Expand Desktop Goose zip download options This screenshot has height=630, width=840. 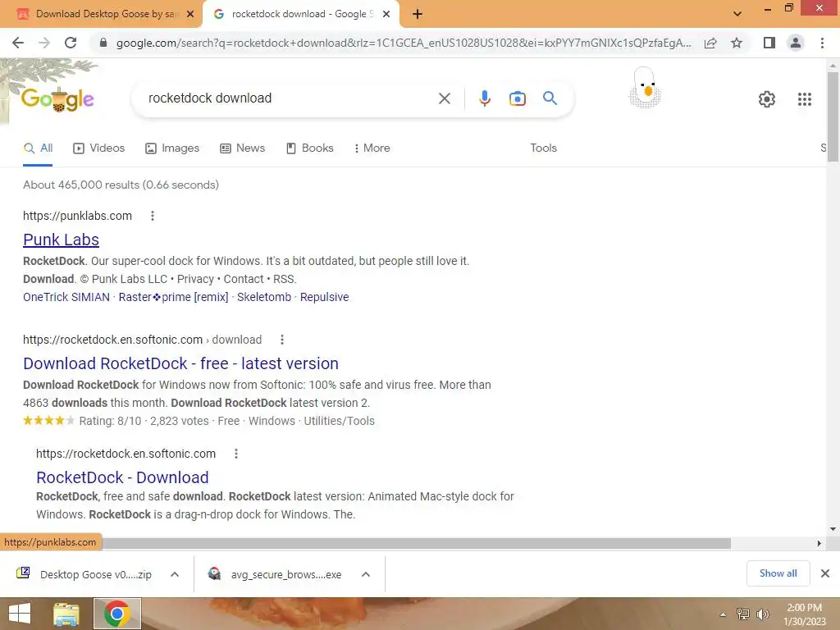[175, 574]
